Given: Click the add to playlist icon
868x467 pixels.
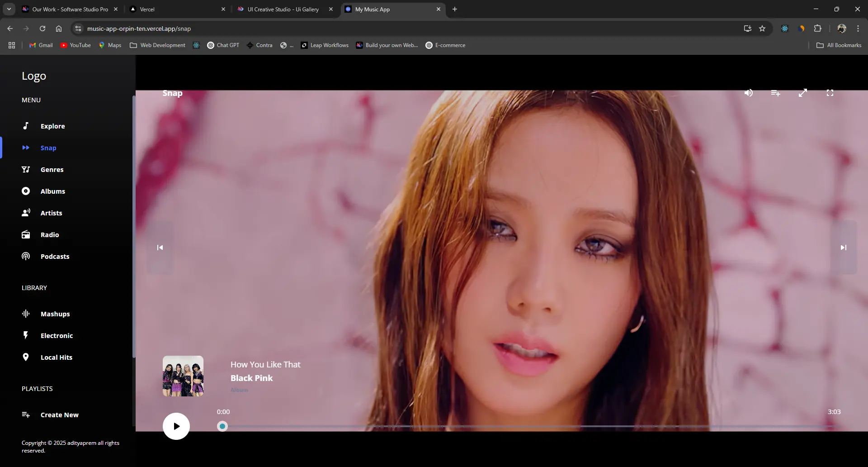Looking at the screenshot, I should click(x=776, y=93).
